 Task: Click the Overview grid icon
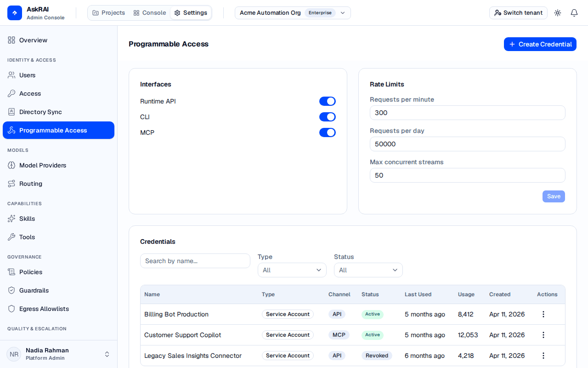pos(11,40)
